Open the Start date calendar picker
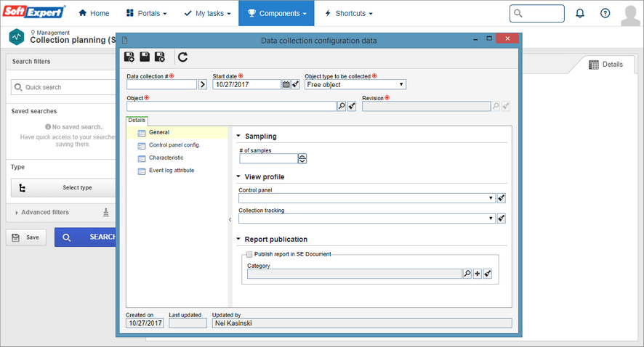Viewport: 644px width, 347px height. (286, 84)
